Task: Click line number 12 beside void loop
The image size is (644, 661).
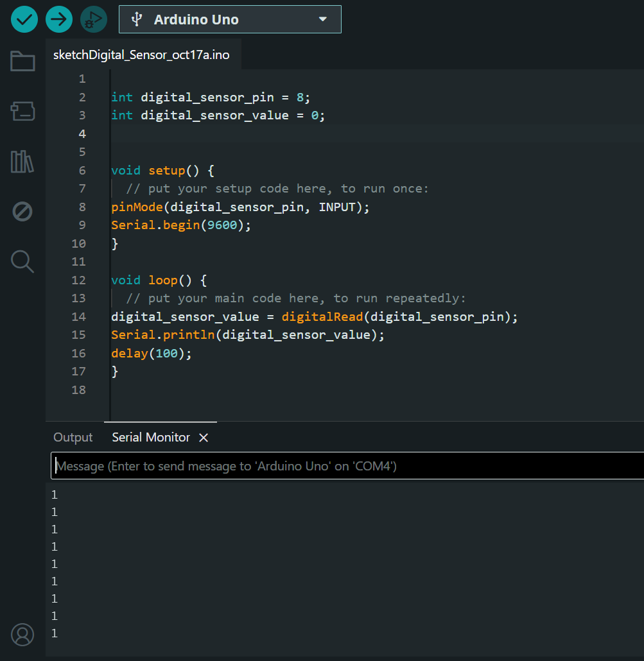Action: tap(79, 280)
